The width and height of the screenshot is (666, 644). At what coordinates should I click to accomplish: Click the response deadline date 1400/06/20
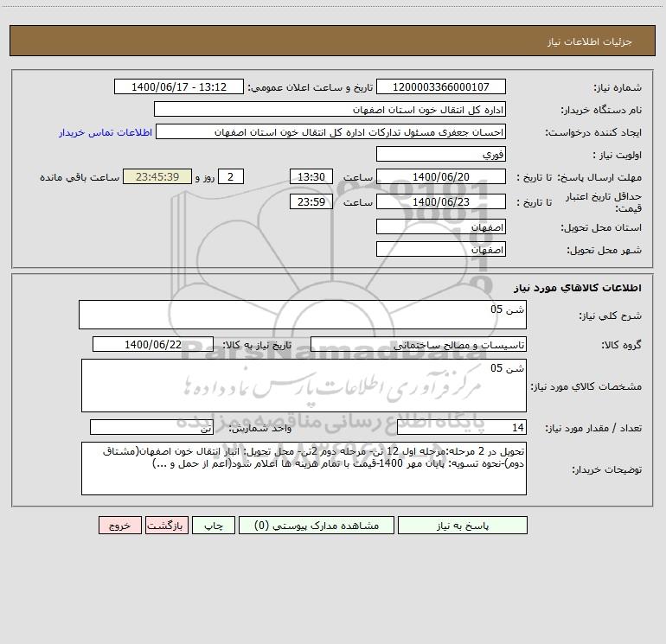pyautogui.click(x=441, y=176)
